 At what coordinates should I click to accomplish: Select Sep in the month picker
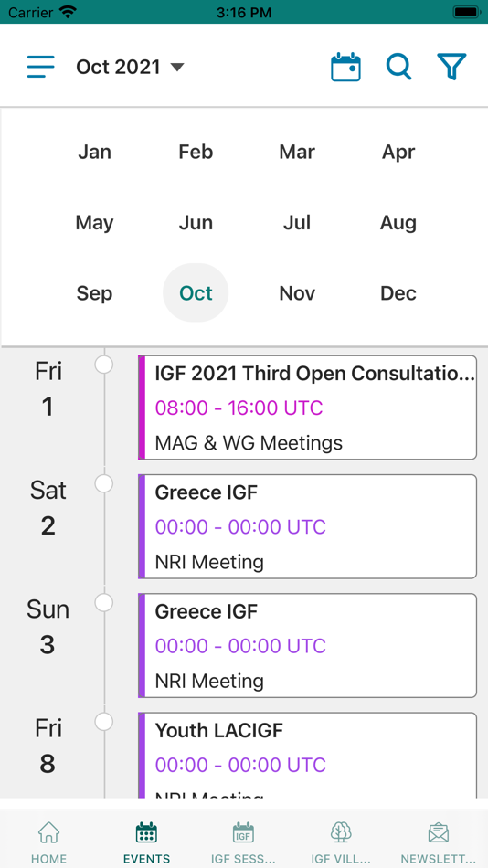94,293
